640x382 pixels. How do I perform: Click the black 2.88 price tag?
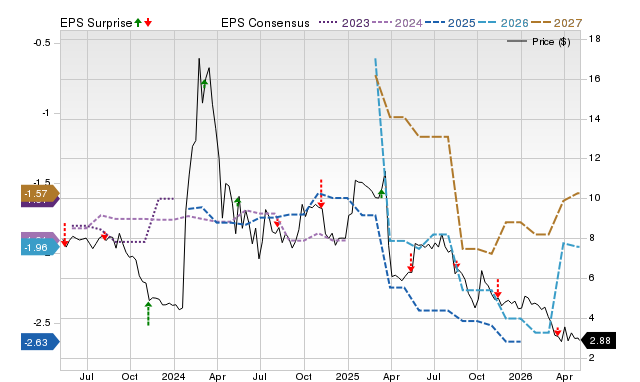point(598,340)
